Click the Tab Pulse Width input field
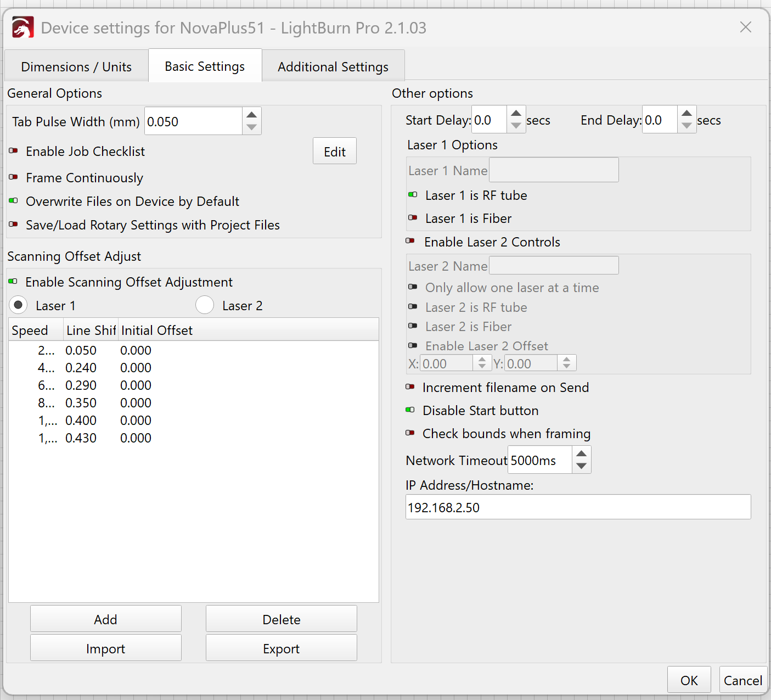771x700 pixels. click(193, 121)
